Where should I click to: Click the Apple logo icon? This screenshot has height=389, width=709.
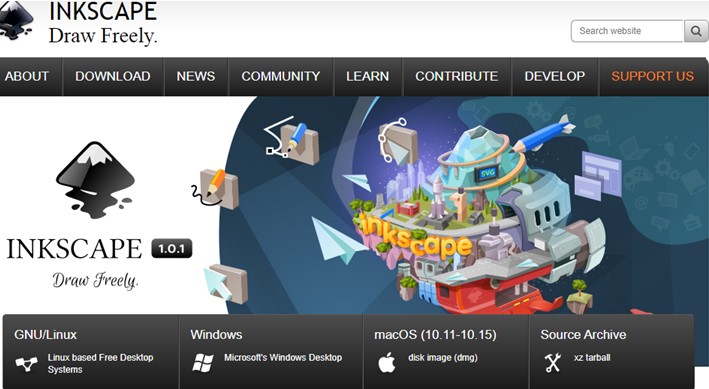(x=387, y=362)
